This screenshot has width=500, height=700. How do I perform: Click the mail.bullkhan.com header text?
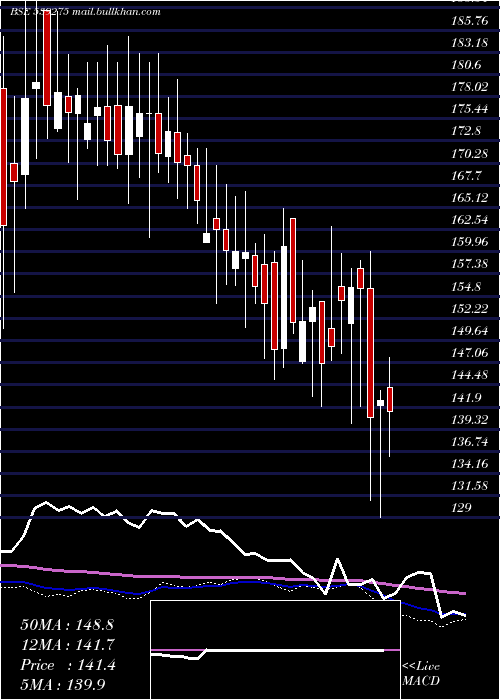116,12
